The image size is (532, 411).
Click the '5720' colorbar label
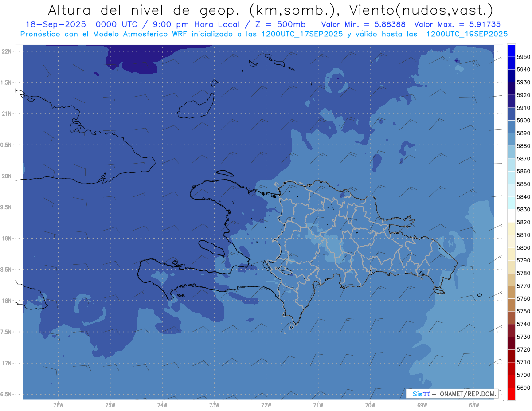524,349
